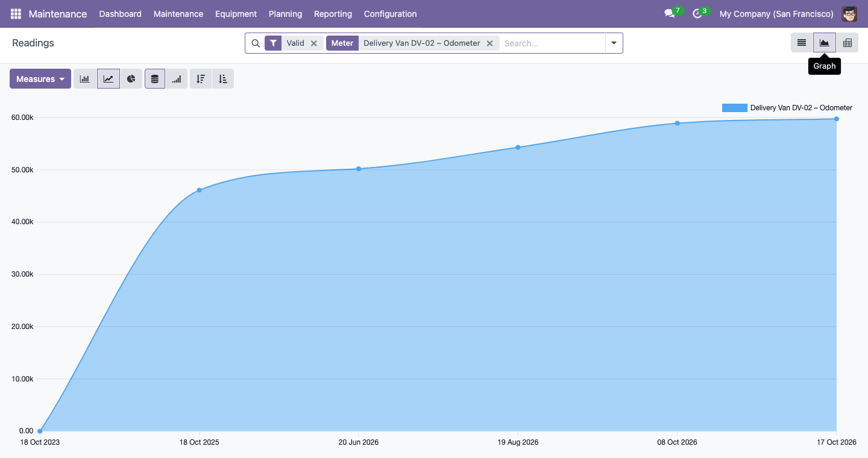Select the bar chart mode
Image resolution: width=868 pixels, height=458 pixels.
[85, 79]
